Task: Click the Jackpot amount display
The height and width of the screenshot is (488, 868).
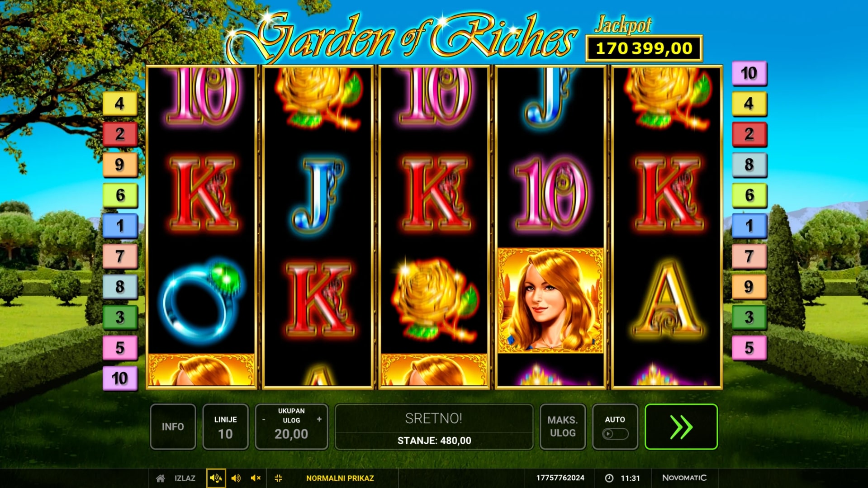Action: tap(644, 48)
